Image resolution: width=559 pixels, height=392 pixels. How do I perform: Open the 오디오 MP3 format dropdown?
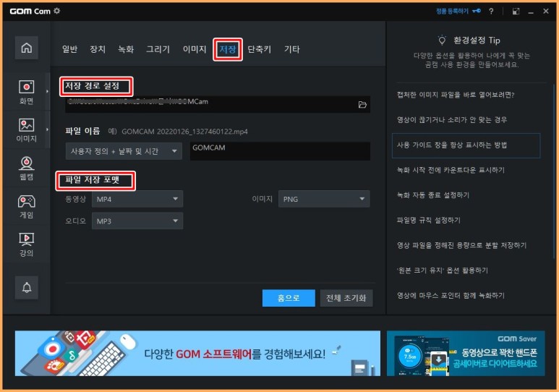[x=137, y=221]
